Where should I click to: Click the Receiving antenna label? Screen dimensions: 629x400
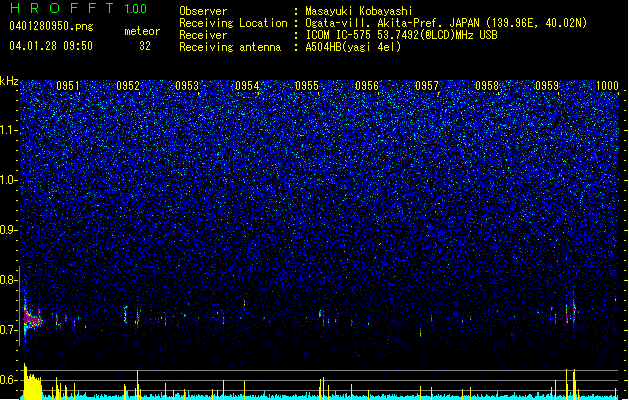pyautogui.click(x=230, y=47)
